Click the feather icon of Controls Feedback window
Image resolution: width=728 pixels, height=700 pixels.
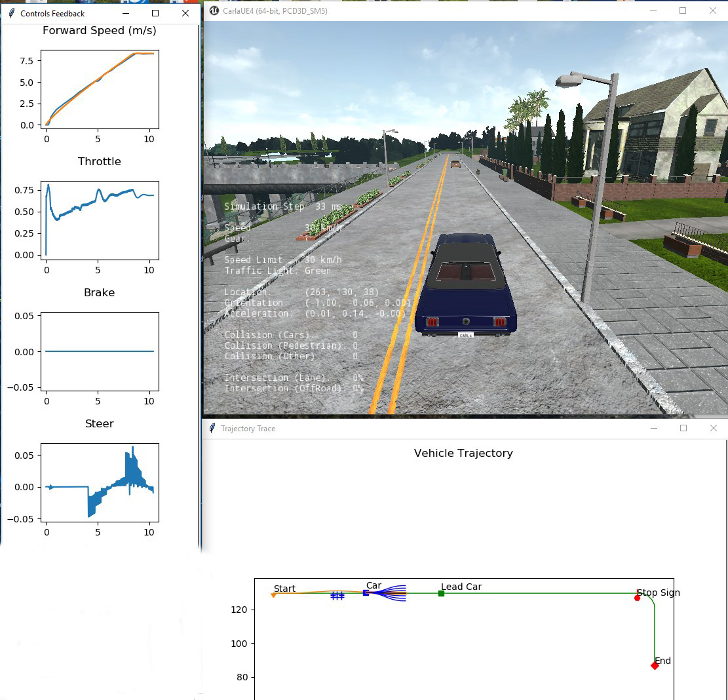(x=11, y=13)
